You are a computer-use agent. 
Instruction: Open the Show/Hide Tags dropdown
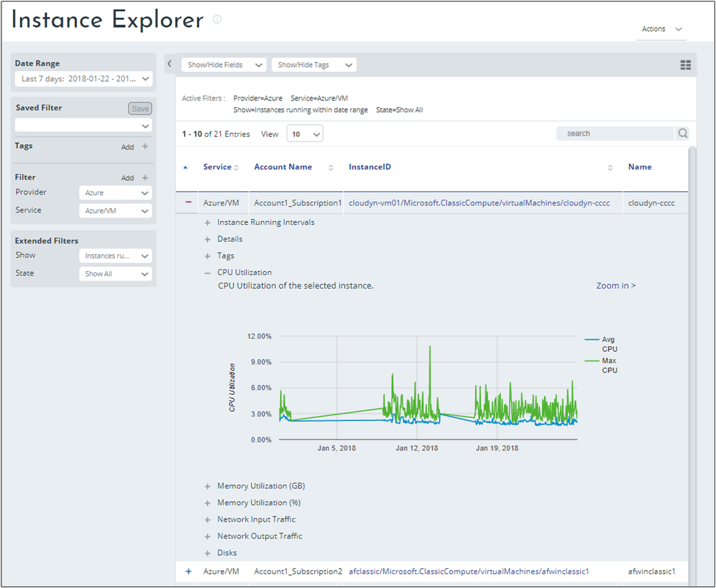click(x=314, y=65)
